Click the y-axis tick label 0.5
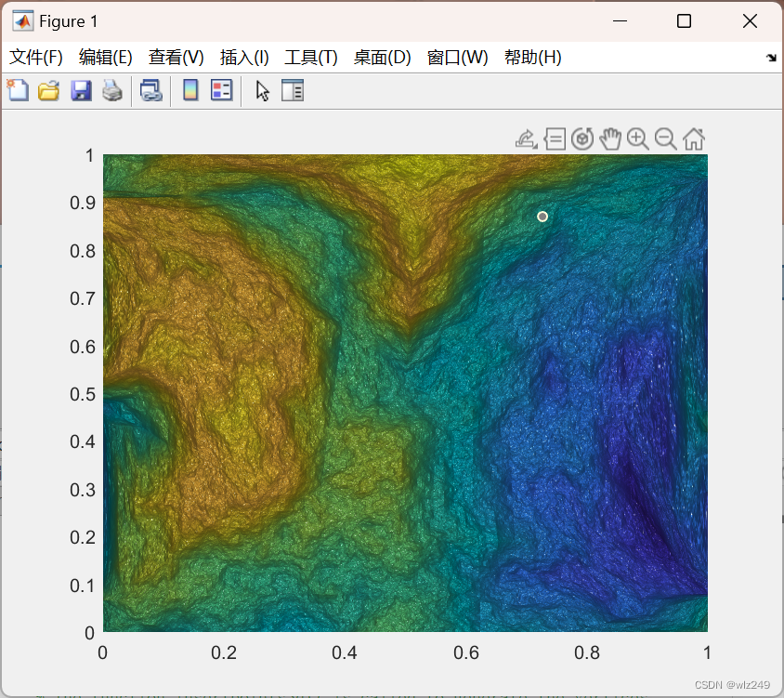This screenshot has width=784, height=698. click(83, 394)
